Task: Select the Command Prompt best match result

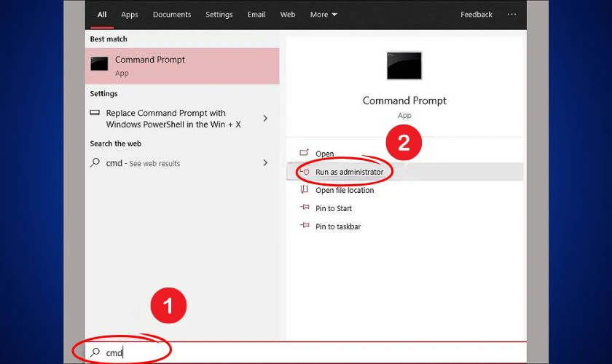Action: (x=182, y=66)
